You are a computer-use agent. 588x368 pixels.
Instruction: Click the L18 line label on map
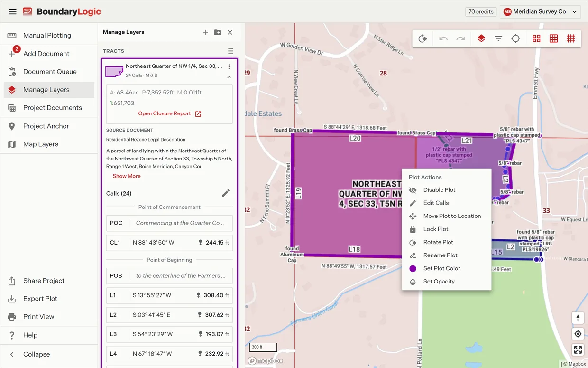tap(354, 249)
